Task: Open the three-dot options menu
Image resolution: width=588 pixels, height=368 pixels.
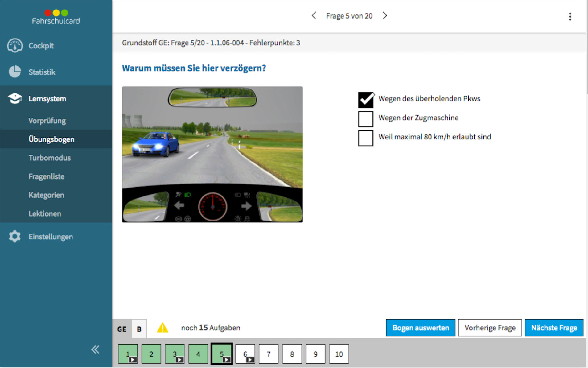Action: click(570, 17)
